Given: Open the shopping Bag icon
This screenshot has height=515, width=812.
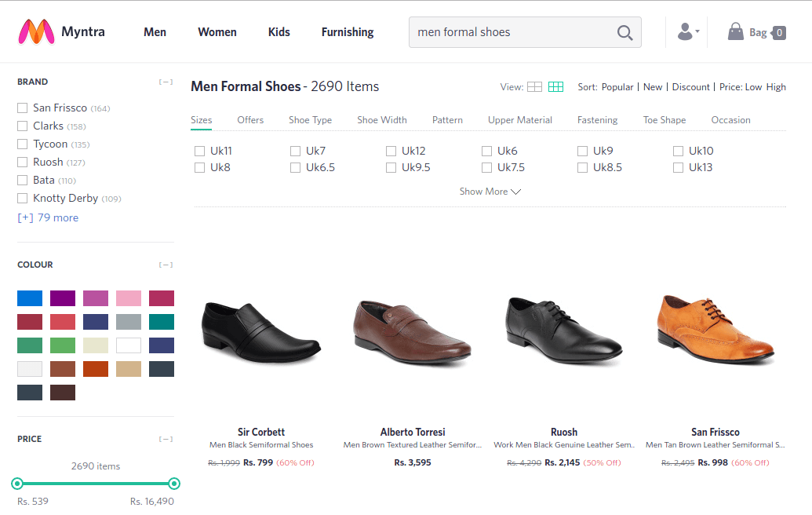Looking at the screenshot, I should (x=735, y=31).
